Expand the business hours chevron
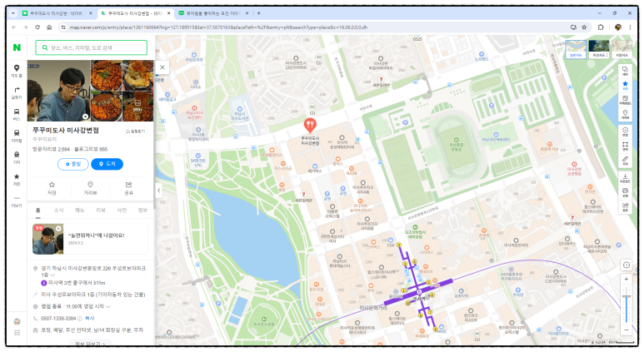 (x=108, y=306)
